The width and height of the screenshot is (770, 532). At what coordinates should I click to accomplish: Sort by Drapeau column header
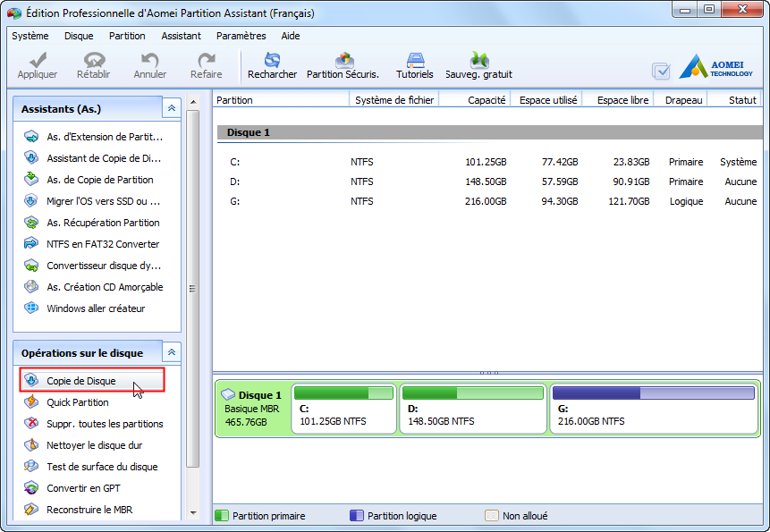click(681, 100)
